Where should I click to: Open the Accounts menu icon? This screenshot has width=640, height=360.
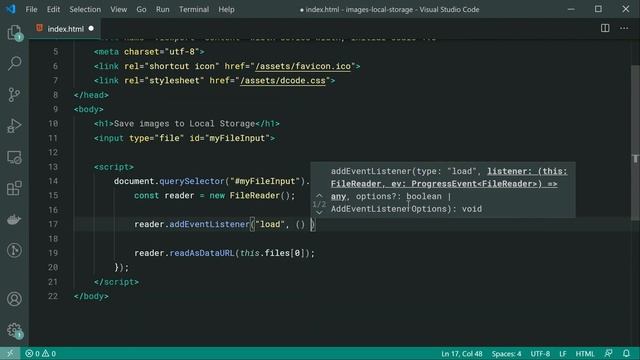click(x=14, y=299)
